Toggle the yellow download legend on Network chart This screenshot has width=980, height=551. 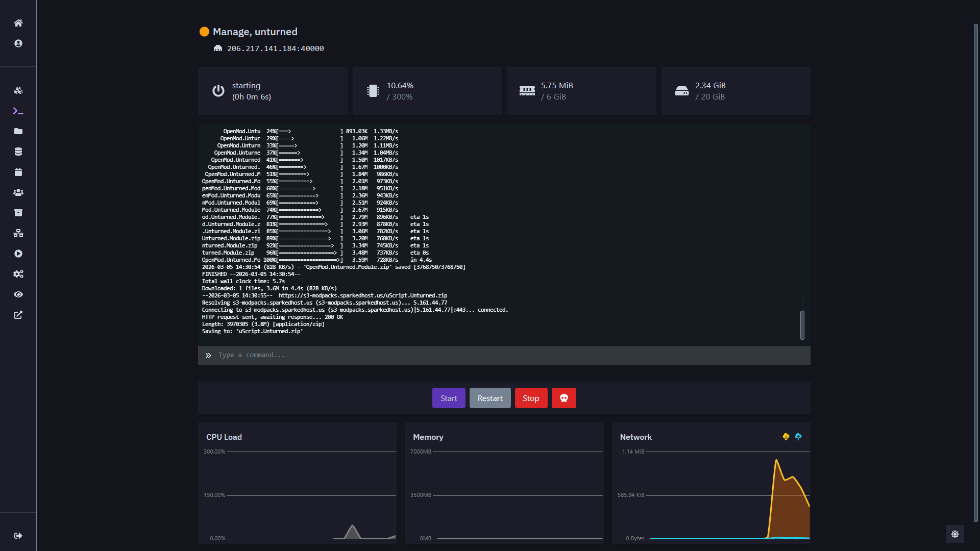785,437
